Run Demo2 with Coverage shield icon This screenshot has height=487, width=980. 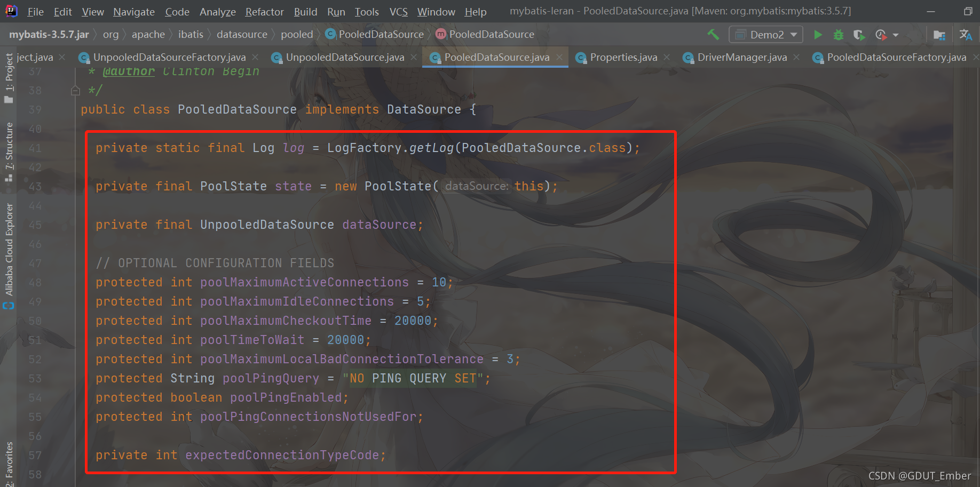(x=859, y=35)
